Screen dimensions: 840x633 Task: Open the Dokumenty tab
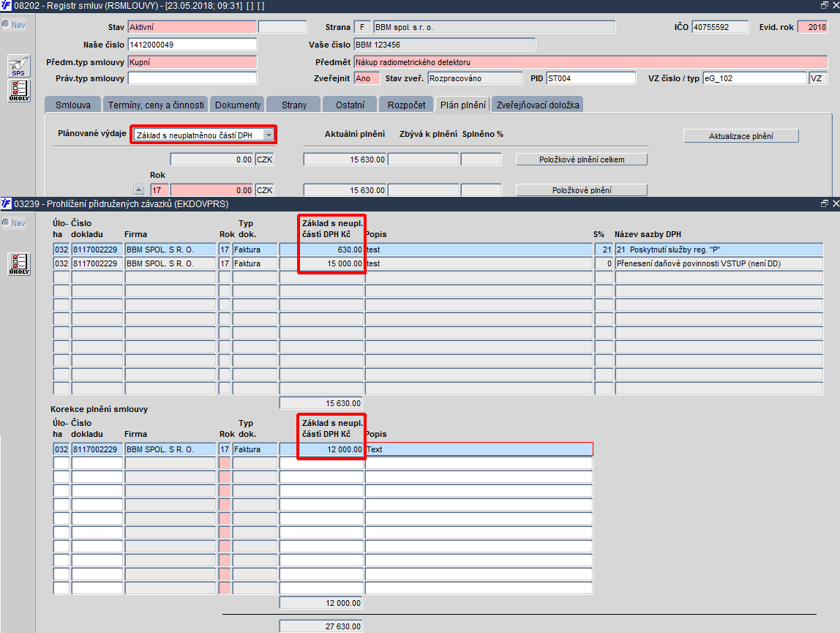237,105
